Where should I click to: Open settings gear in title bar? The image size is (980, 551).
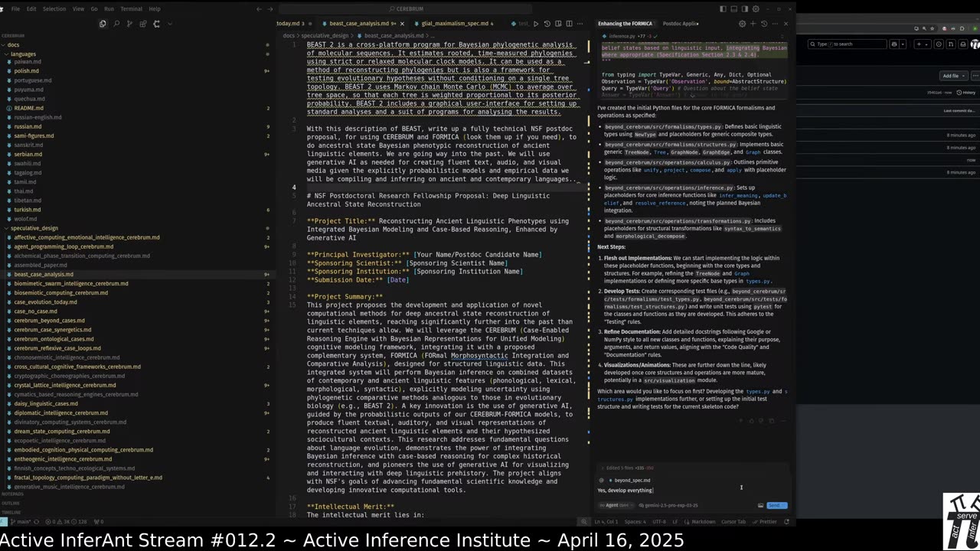coord(756,9)
